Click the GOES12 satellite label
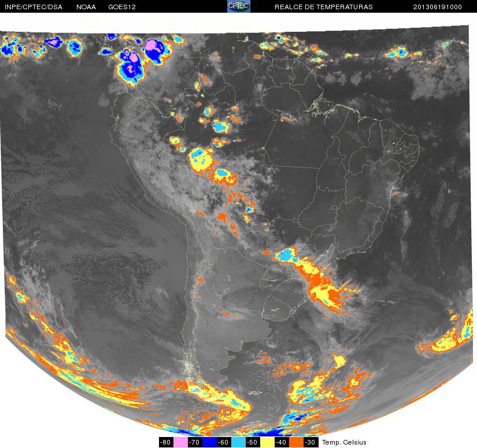Image resolution: width=477 pixels, height=448 pixels. point(122,7)
